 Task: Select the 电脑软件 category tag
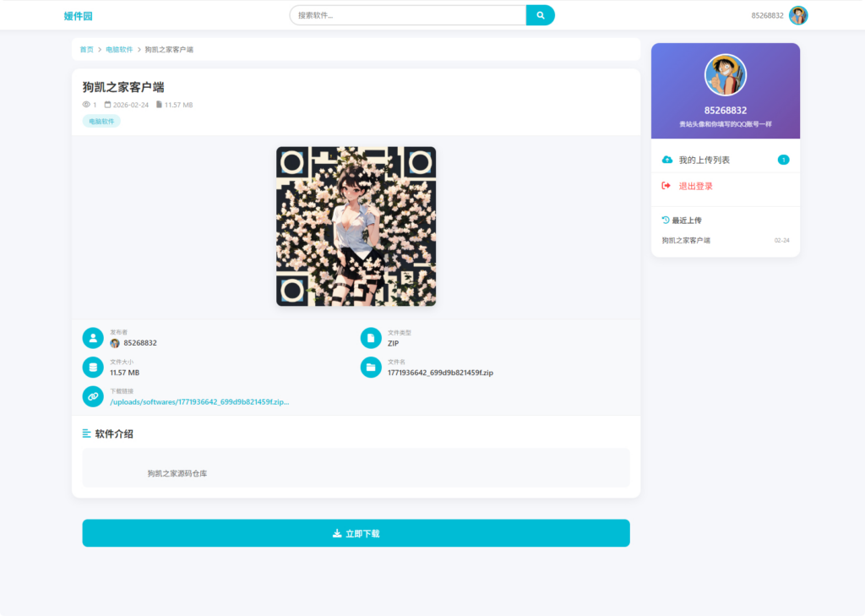101,121
